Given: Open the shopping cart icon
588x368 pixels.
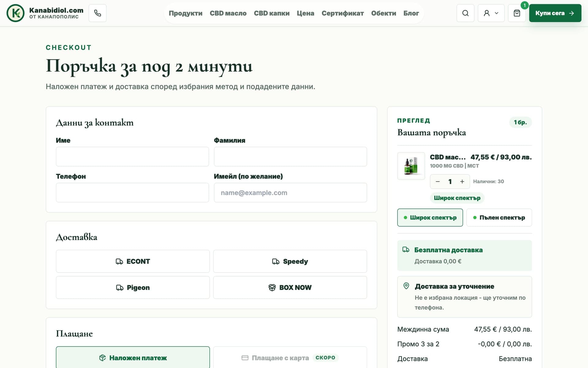Looking at the screenshot, I should tap(517, 13).
